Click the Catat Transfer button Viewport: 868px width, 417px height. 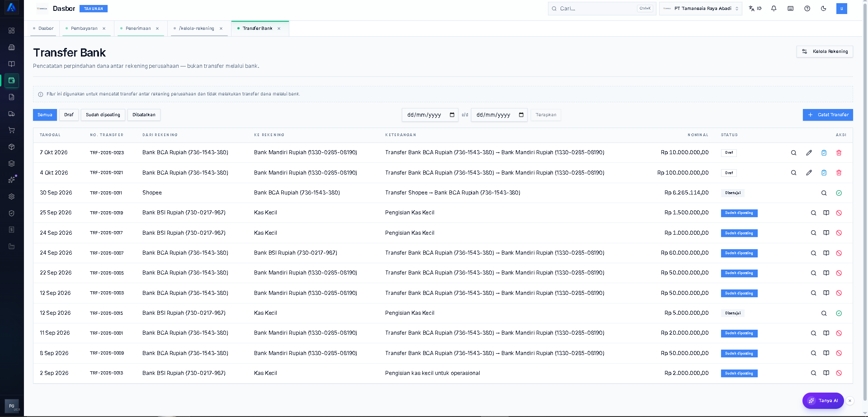[x=828, y=115]
